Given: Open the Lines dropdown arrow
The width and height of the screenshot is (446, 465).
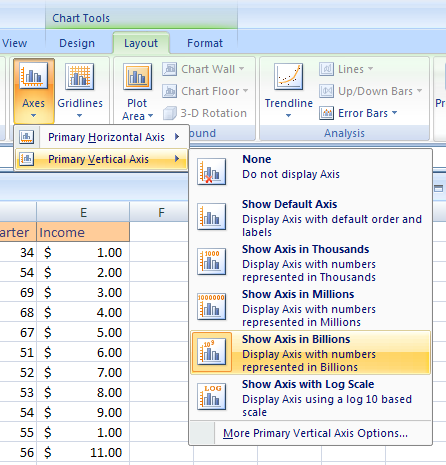Looking at the screenshot, I should [x=370, y=69].
